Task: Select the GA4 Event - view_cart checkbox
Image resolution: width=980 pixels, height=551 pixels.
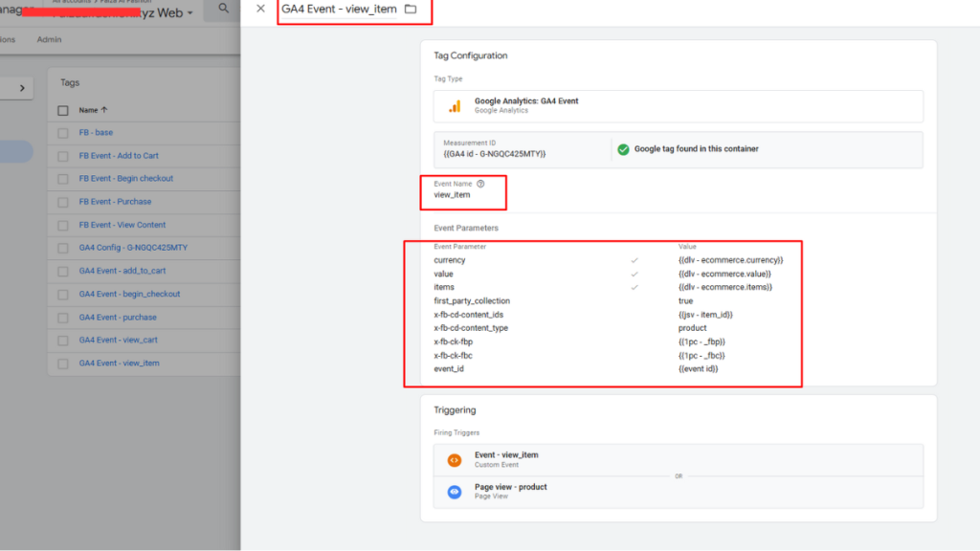Action: [63, 341]
